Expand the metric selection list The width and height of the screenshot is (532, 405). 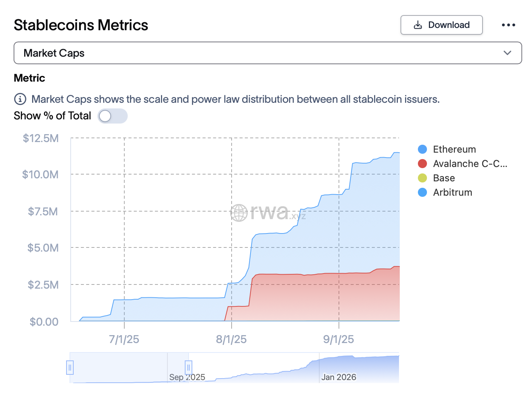[x=268, y=53]
